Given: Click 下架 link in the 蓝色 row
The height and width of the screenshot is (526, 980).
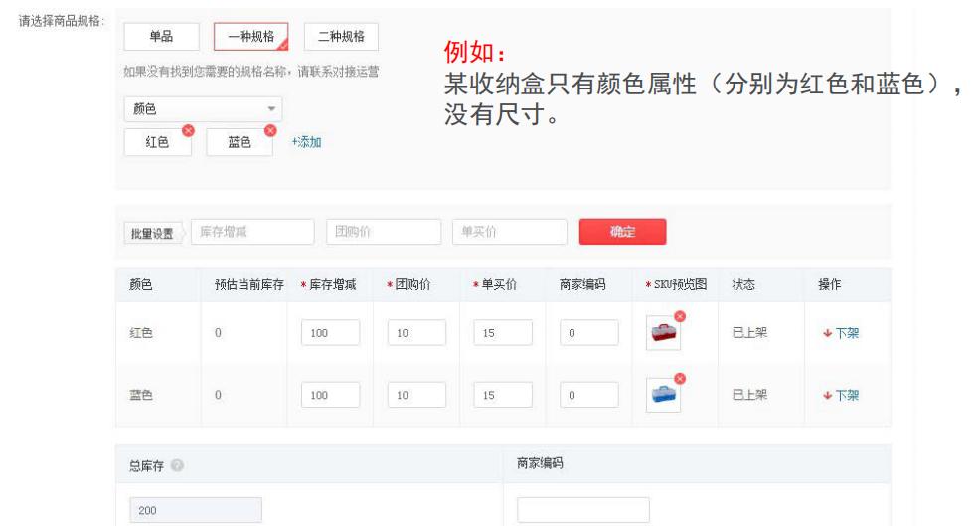Looking at the screenshot, I should click(841, 396).
